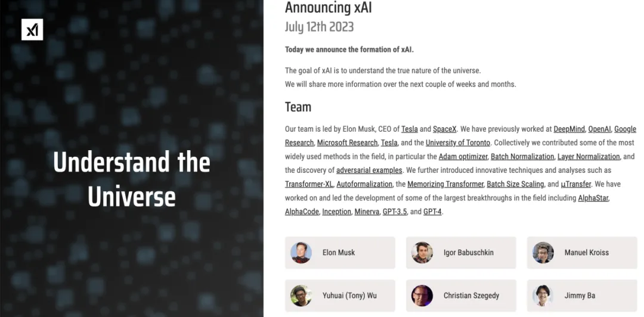Open the DeepMind link
Screen dimensions: 644x317
click(x=569, y=129)
